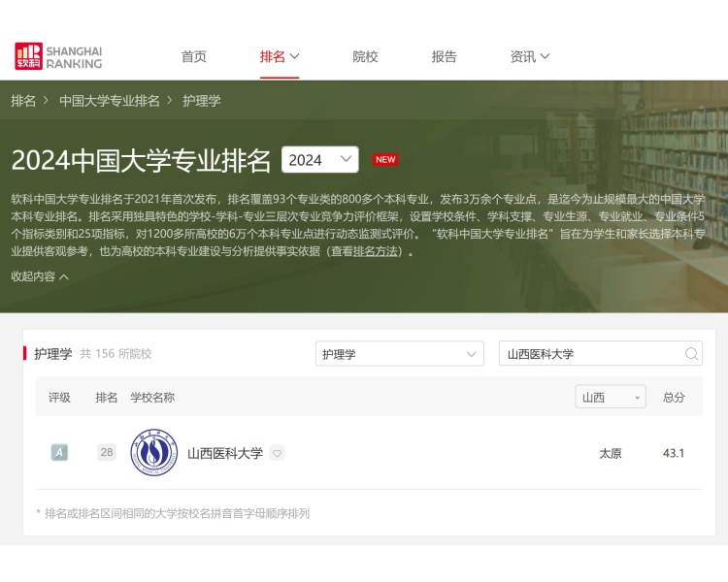Expand the 资讯 news menu
Viewport: 728px width, 582px height.
coord(530,56)
